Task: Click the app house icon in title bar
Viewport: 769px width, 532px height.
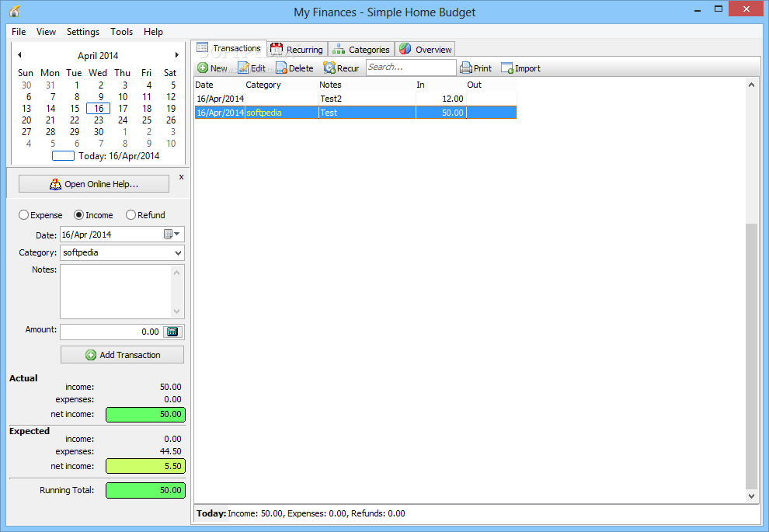Action: pyautogui.click(x=15, y=12)
